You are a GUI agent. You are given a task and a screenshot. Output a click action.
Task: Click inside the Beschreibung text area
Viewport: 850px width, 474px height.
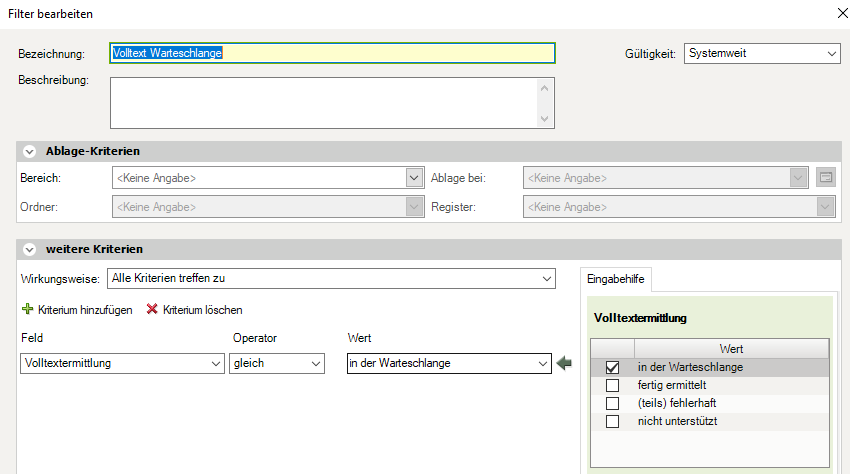point(322,102)
